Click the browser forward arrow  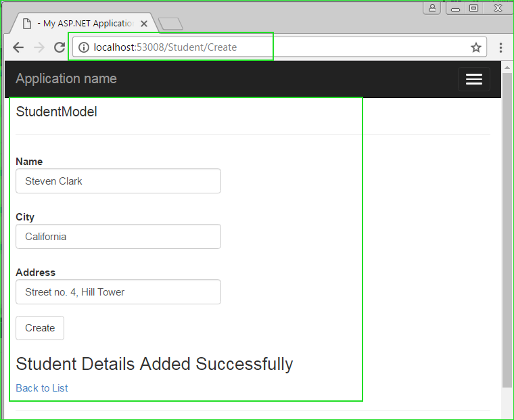[x=39, y=47]
